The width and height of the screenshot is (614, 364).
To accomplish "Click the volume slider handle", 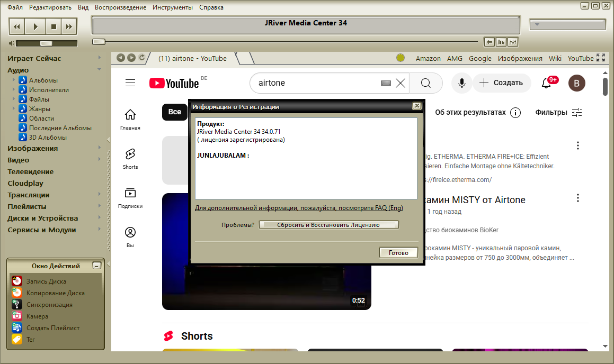I will pyautogui.click(x=46, y=43).
